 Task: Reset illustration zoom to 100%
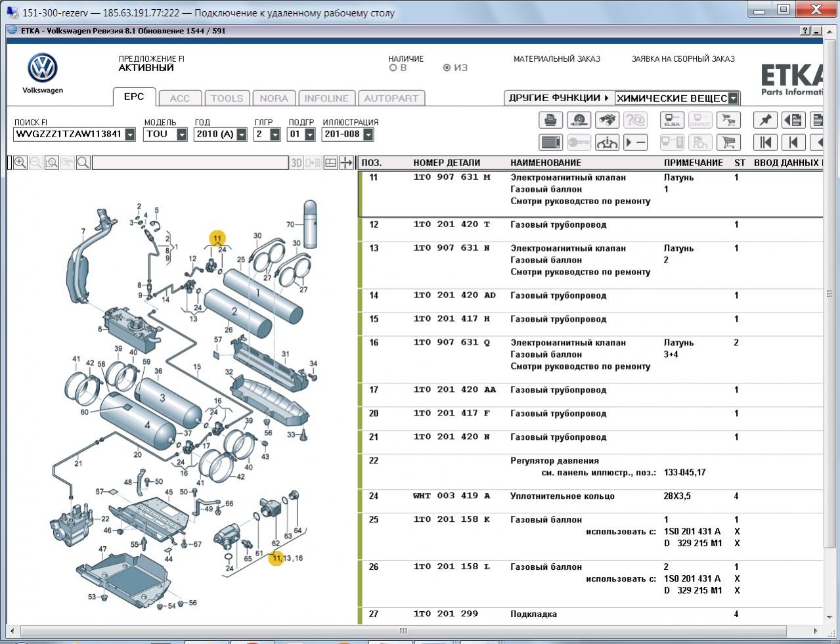[68, 163]
